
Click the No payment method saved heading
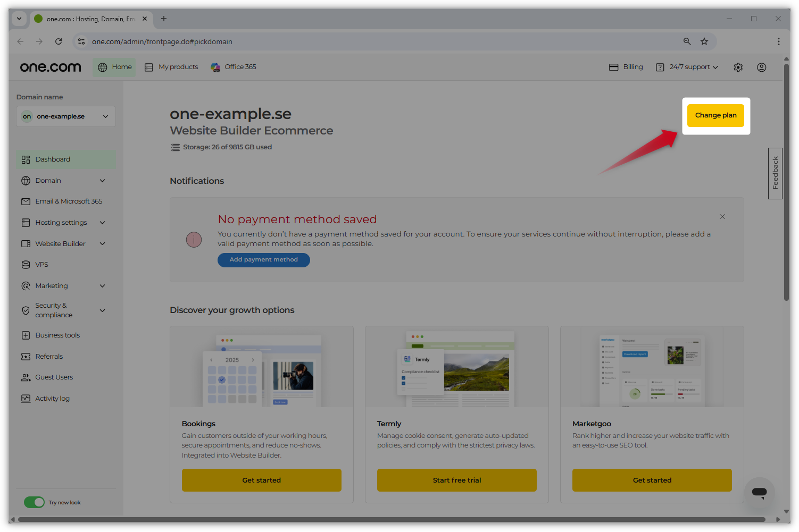297,219
